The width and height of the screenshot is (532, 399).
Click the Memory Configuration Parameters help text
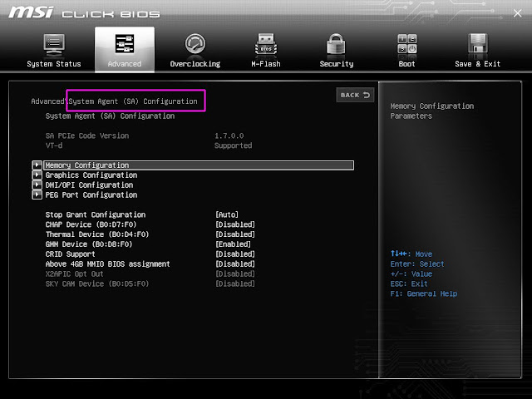tap(432, 111)
